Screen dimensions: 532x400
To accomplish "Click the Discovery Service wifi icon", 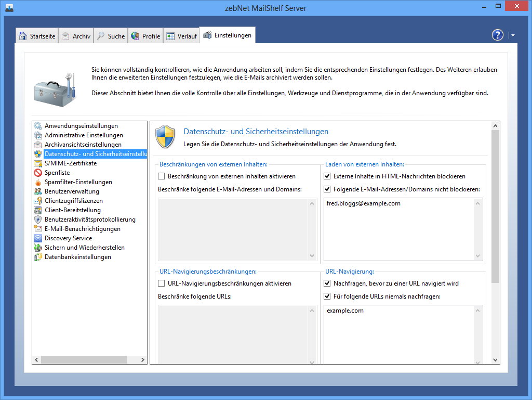I will coord(38,238).
